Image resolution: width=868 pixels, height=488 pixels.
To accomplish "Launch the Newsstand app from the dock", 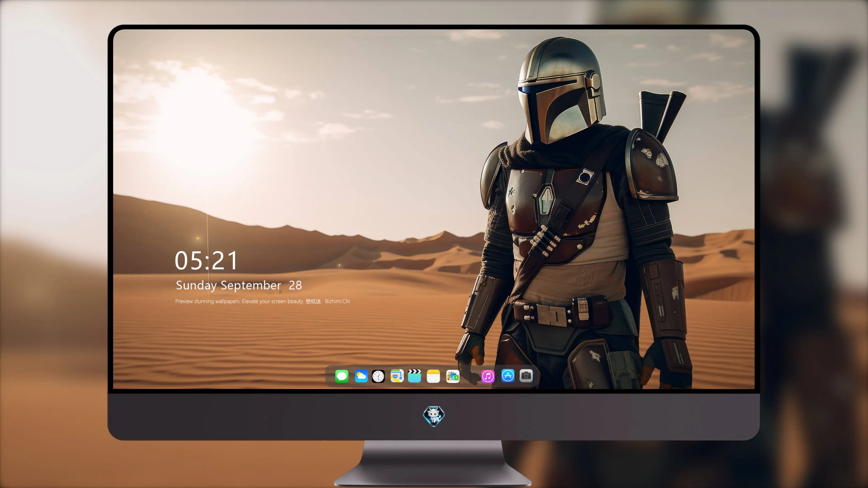I will [x=453, y=376].
